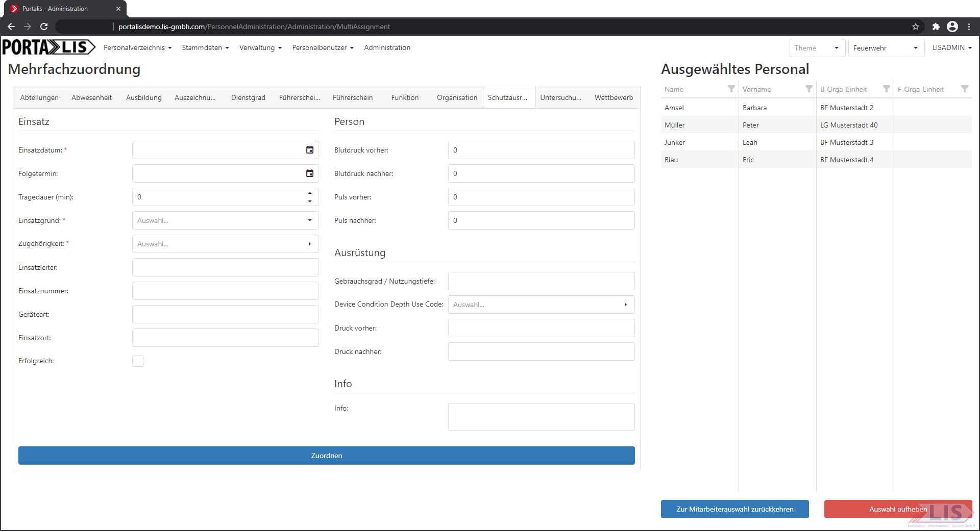Click the Auswahl aufheben button
980x531 pixels.
(x=898, y=509)
